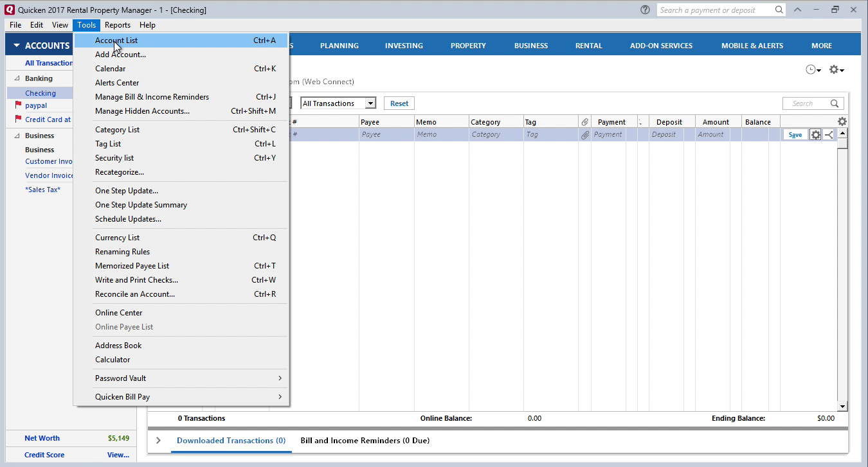This screenshot has width=868, height=467.
Task: Open Tag List menu item
Action: (x=181, y=144)
